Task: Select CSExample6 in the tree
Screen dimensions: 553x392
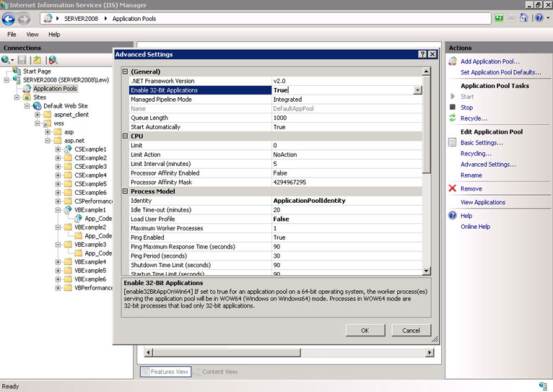Action: [x=90, y=193]
